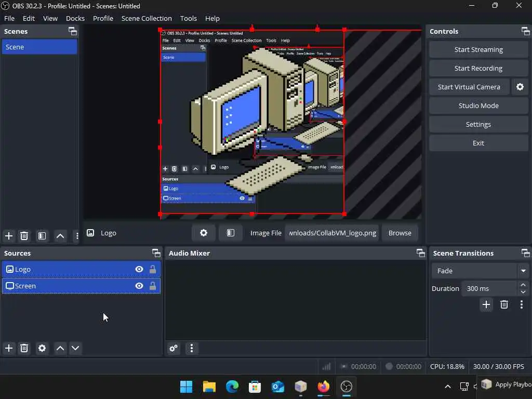Undock the Scene Transitions panel
This screenshot has width=532, height=399.
point(526,253)
